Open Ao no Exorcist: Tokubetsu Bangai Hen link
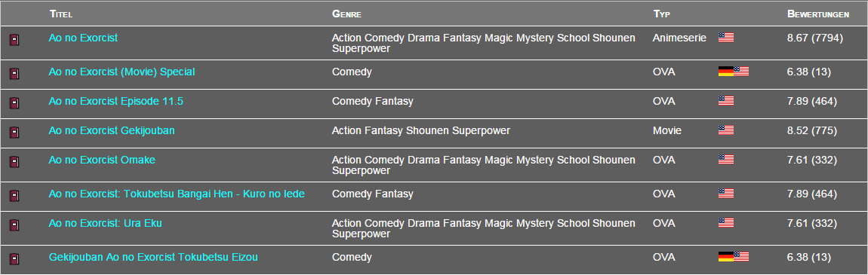The image size is (868, 275). tap(177, 194)
